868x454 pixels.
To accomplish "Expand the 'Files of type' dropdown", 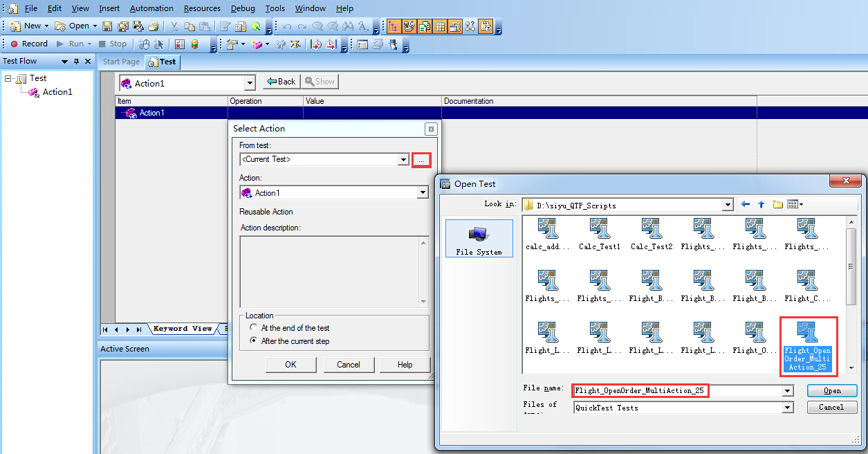I will click(787, 408).
